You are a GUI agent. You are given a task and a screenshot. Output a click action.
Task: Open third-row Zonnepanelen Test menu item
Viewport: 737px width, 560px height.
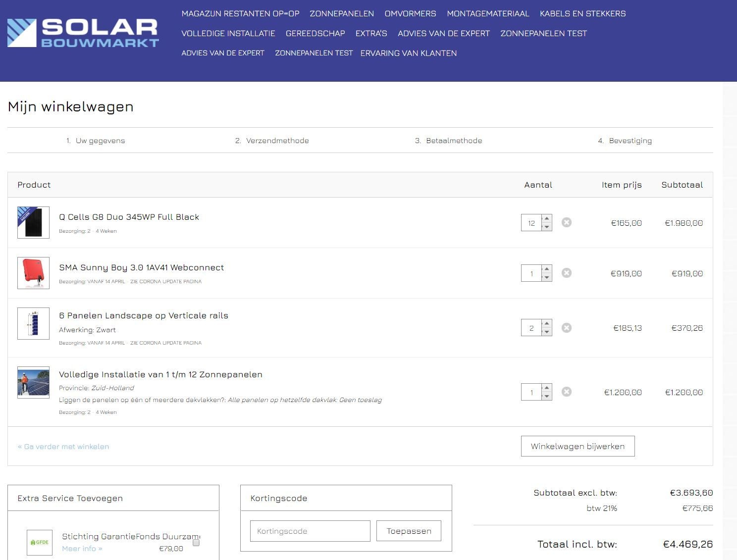(314, 53)
